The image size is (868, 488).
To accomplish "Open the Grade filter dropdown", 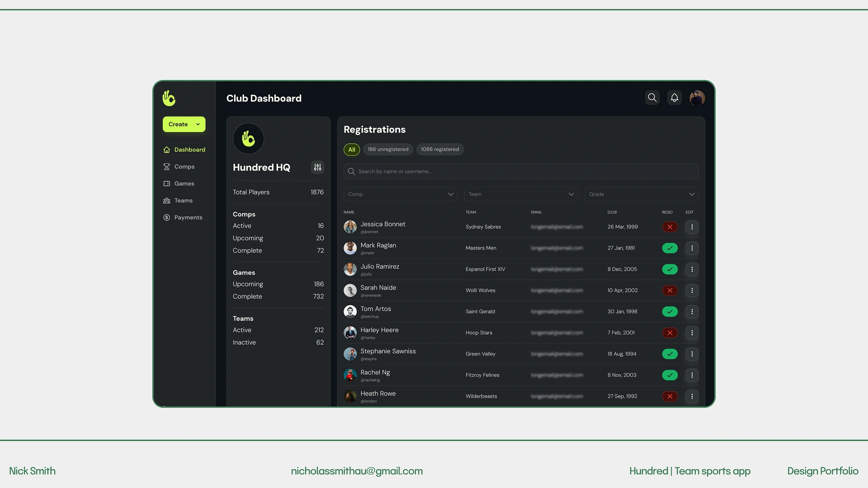I will [x=641, y=194].
